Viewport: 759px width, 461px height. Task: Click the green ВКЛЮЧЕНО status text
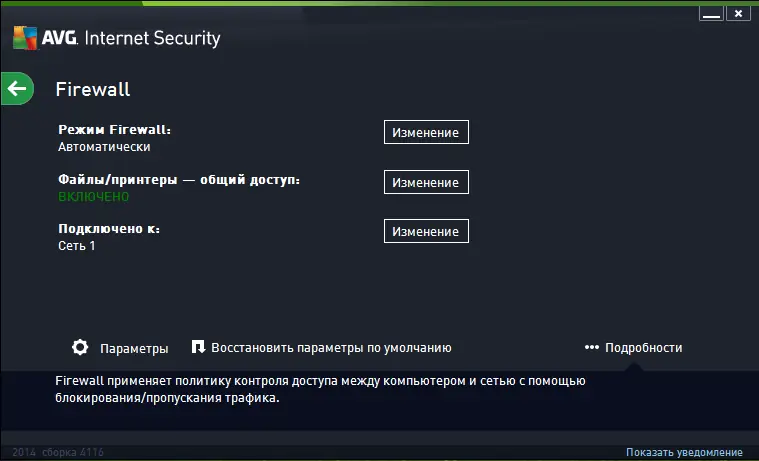coord(95,196)
